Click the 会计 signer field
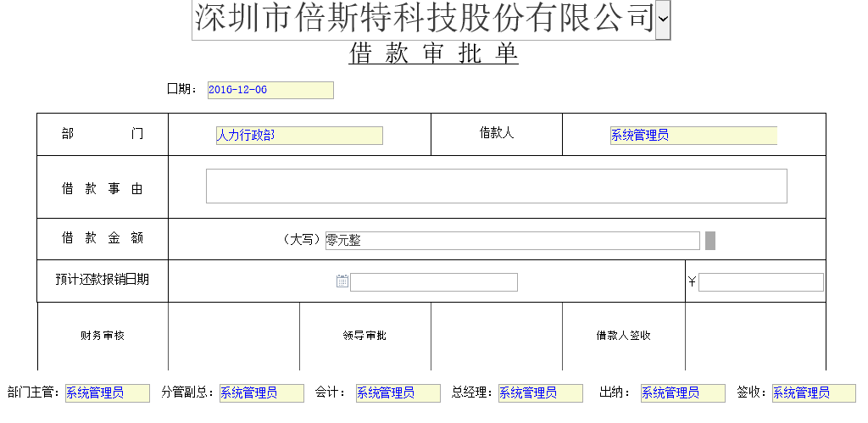Screen dimensions: 868x423 398,393
